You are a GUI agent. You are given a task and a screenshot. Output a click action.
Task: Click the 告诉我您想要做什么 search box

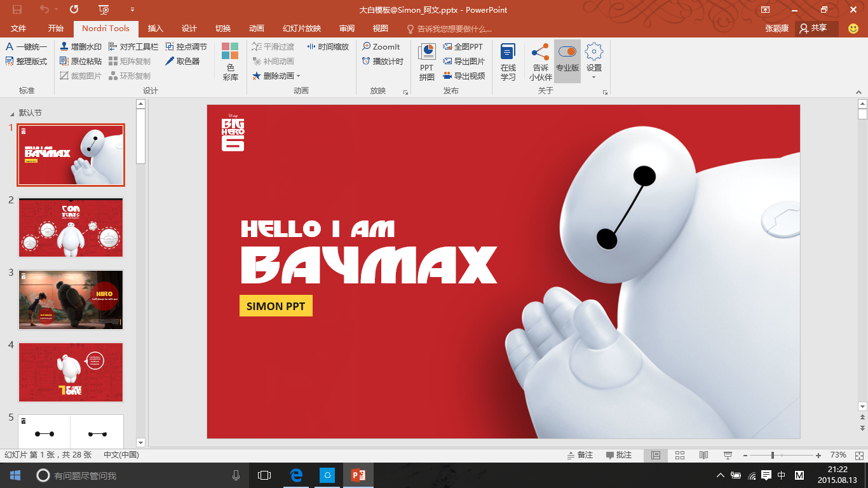[x=450, y=29]
